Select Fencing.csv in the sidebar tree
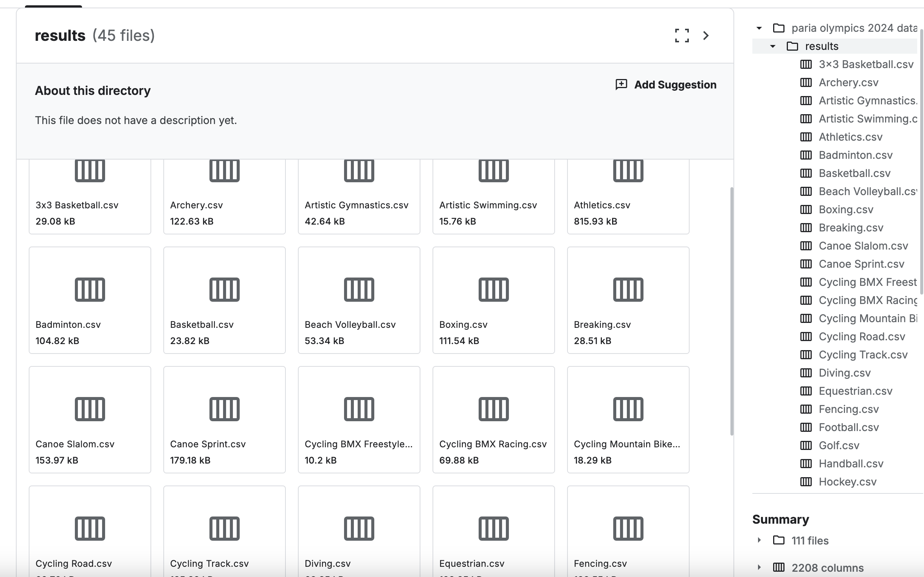924x577 pixels. [x=848, y=409]
